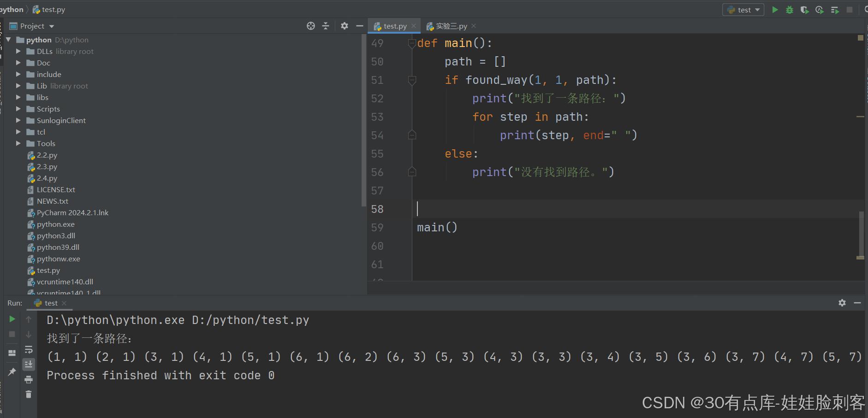The image size is (868, 418).
Task: Click the editor vertical scrollbar thumb
Action: tap(861, 235)
